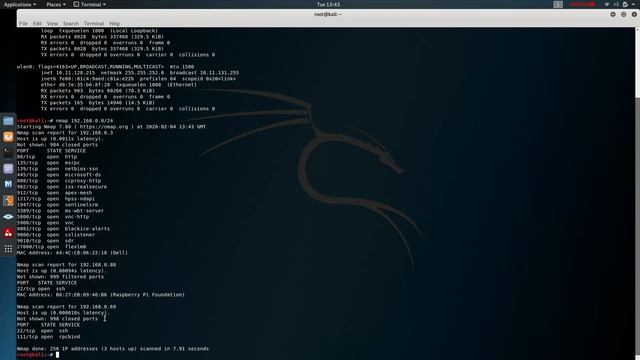This screenshot has width=640, height=360.
Task: Click the '902/tcp open iss-realsecure' row
Action: tap(62, 187)
